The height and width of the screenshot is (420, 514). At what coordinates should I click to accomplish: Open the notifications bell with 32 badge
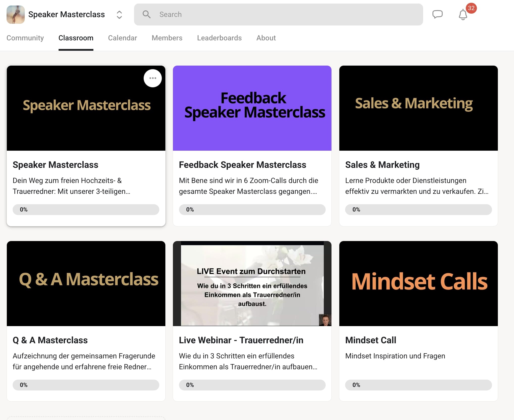coord(463,15)
